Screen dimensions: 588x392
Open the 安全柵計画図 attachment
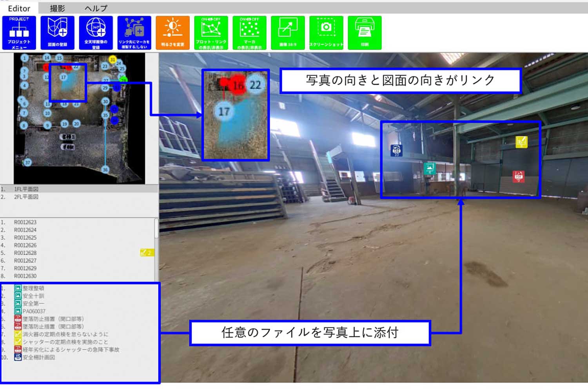coord(38,357)
